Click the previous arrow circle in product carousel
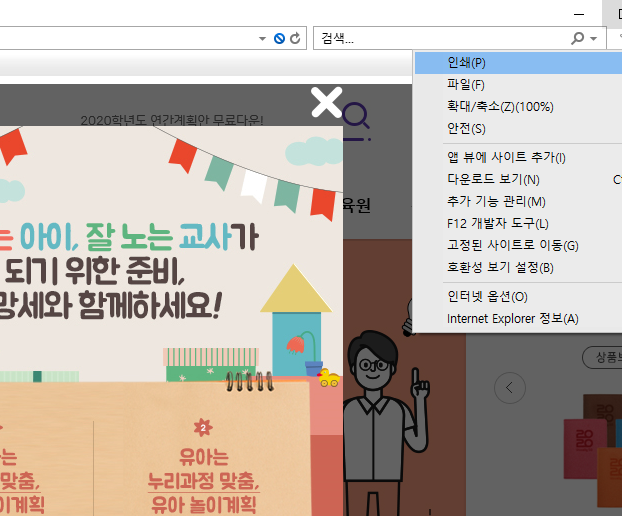Viewport: 622px width, 516px height. 510,388
